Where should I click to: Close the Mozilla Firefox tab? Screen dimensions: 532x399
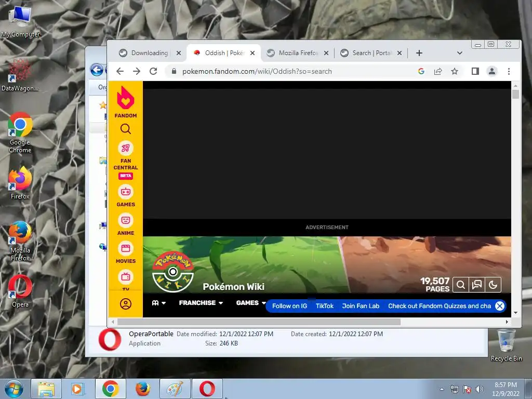pos(326,53)
